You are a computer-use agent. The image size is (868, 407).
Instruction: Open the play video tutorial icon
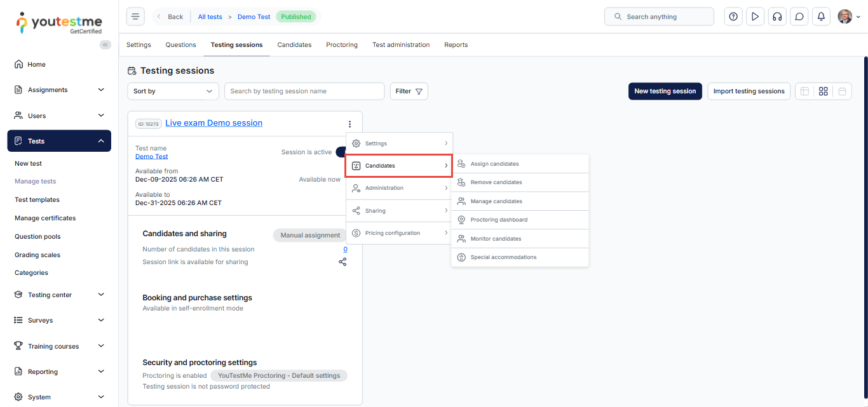pos(755,17)
